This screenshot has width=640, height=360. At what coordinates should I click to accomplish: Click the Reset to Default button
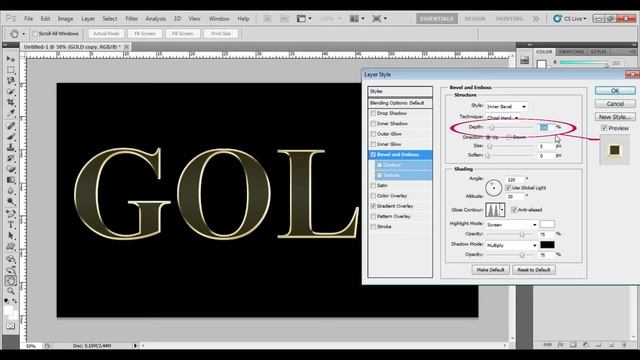pos(534,270)
